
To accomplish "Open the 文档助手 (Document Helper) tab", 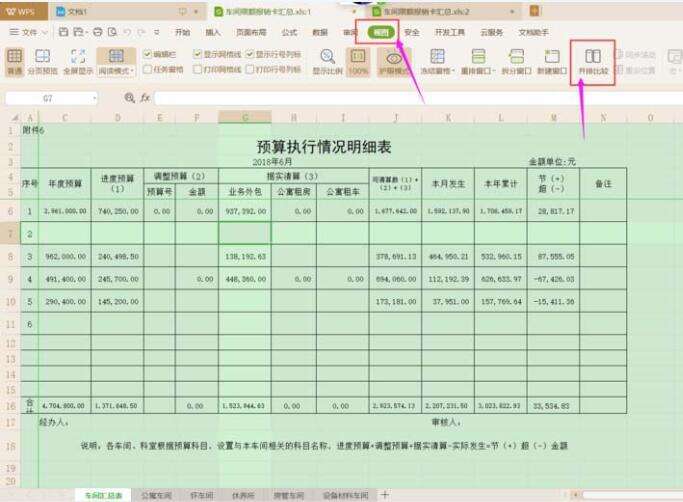I will (x=533, y=32).
